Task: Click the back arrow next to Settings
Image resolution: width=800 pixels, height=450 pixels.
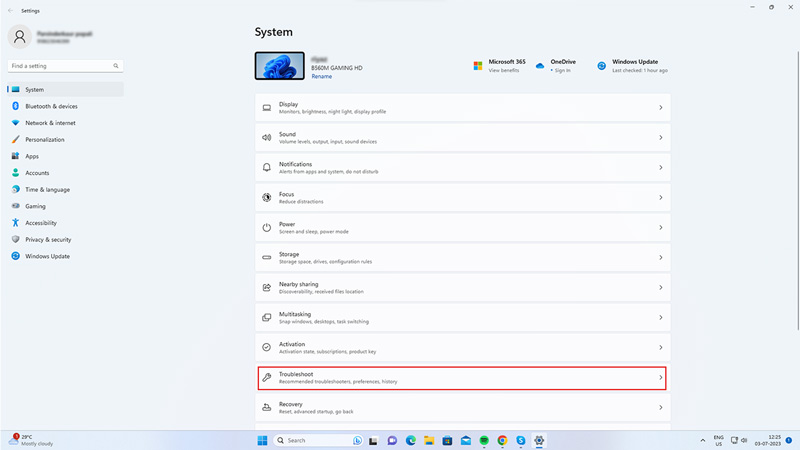Action: (11, 10)
